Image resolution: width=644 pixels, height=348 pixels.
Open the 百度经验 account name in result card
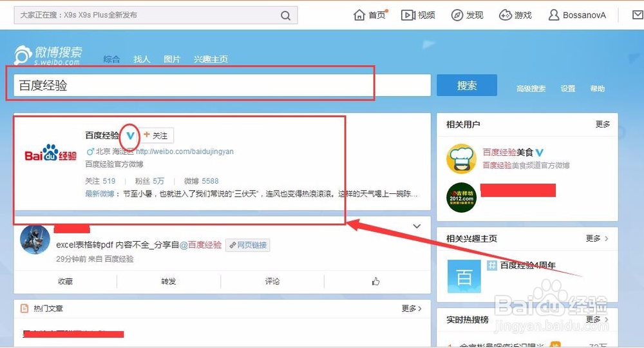point(102,135)
